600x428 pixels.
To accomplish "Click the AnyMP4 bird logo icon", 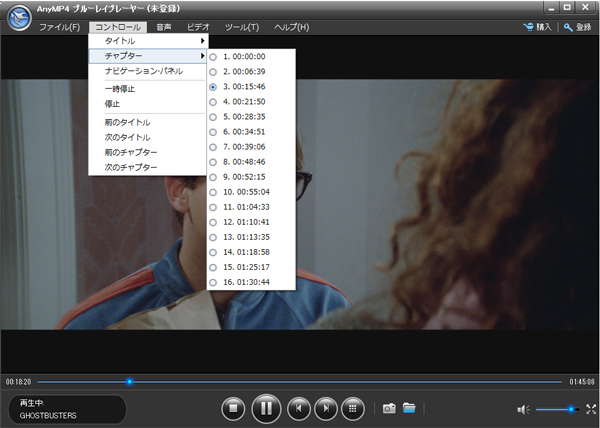I will pos(19,18).
